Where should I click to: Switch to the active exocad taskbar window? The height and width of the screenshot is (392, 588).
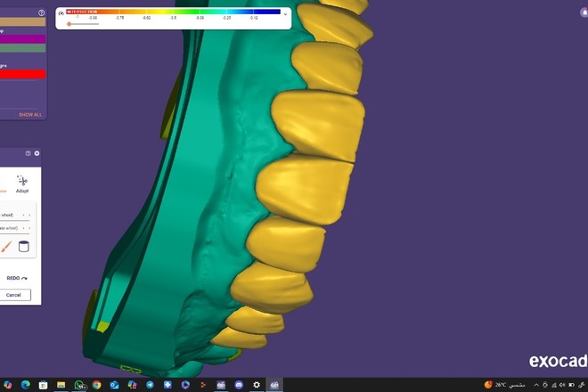274,385
